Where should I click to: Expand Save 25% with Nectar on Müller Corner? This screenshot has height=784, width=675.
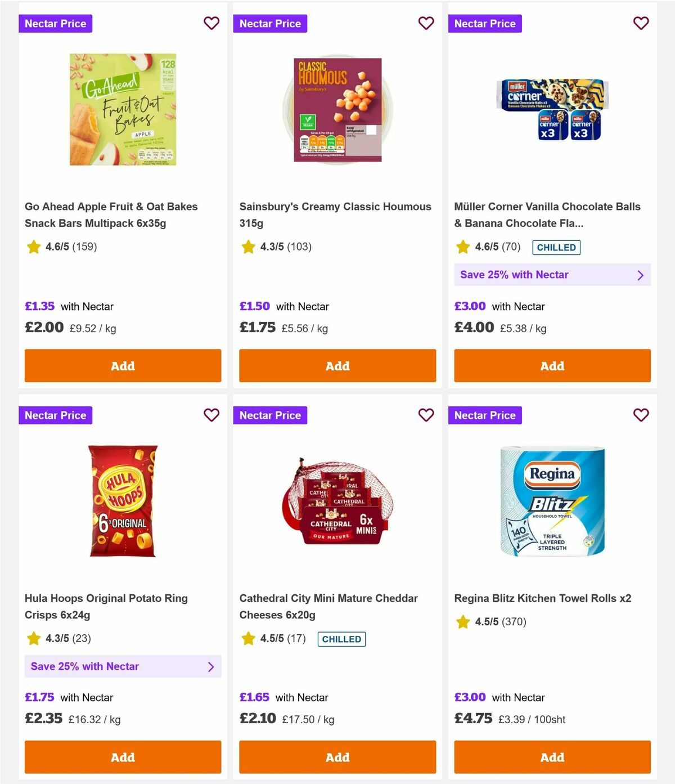[552, 275]
